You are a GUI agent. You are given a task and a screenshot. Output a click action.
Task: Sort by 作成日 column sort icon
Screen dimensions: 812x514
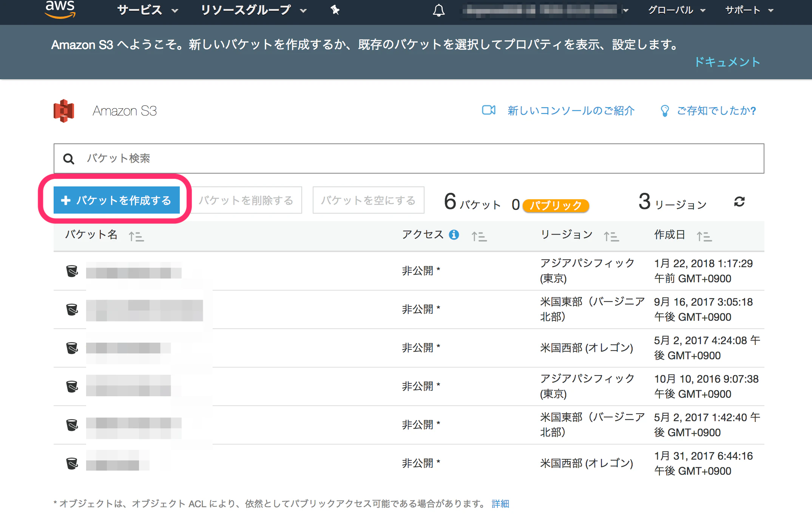[x=704, y=237]
